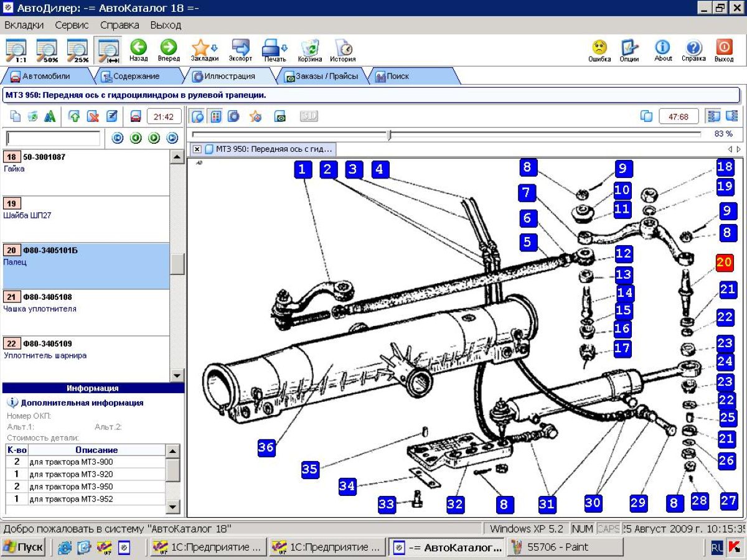Click the parts list scroll-down arrow
This screenshot has height=560, width=747.
tap(177, 376)
